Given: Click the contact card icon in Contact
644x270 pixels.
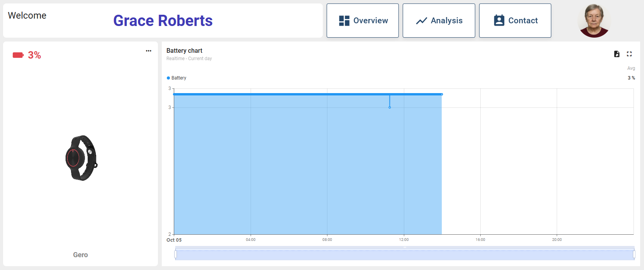Looking at the screenshot, I should (499, 21).
